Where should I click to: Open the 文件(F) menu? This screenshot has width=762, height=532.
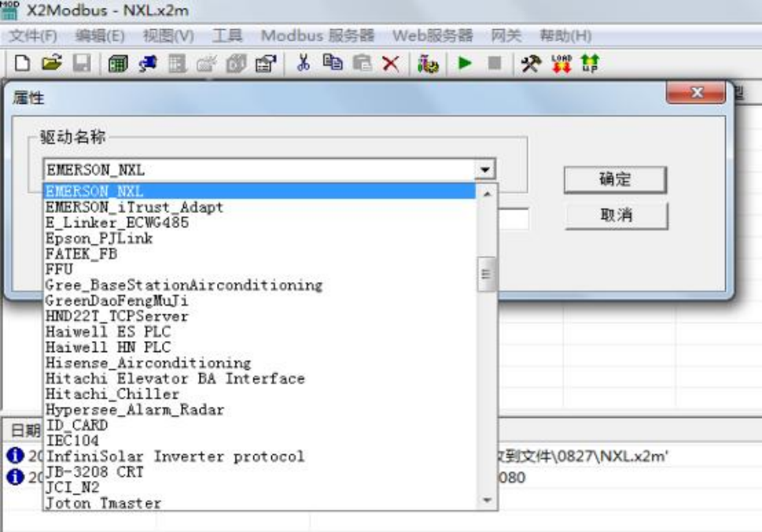[x=33, y=35]
